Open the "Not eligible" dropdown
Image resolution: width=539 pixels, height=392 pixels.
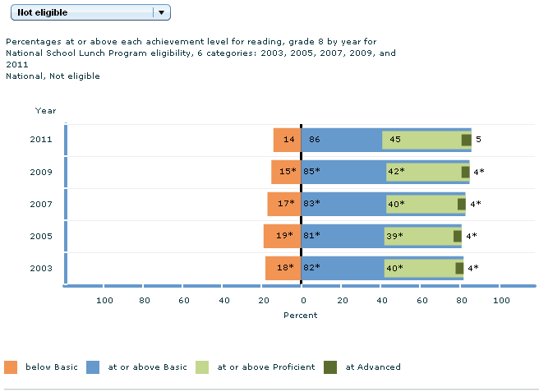coord(79,12)
